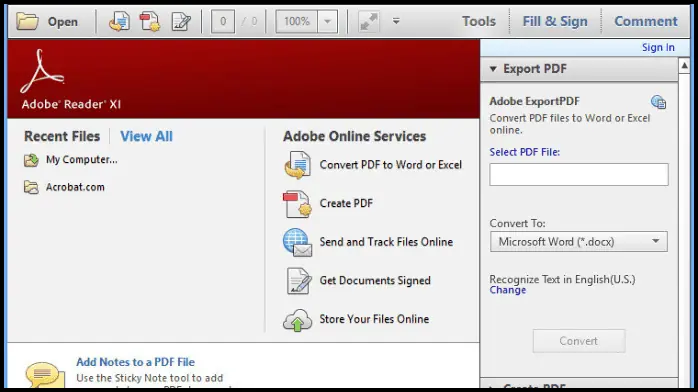Screen dimensions: 698x392
Task: Click the Select PDF File input box
Action: pyautogui.click(x=579, y=174)
